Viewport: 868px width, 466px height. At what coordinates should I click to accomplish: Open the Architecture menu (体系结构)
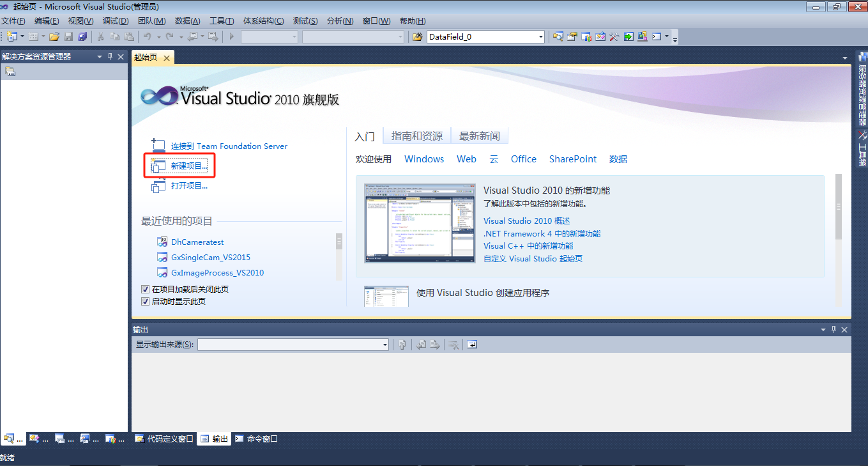click(264, 21)
